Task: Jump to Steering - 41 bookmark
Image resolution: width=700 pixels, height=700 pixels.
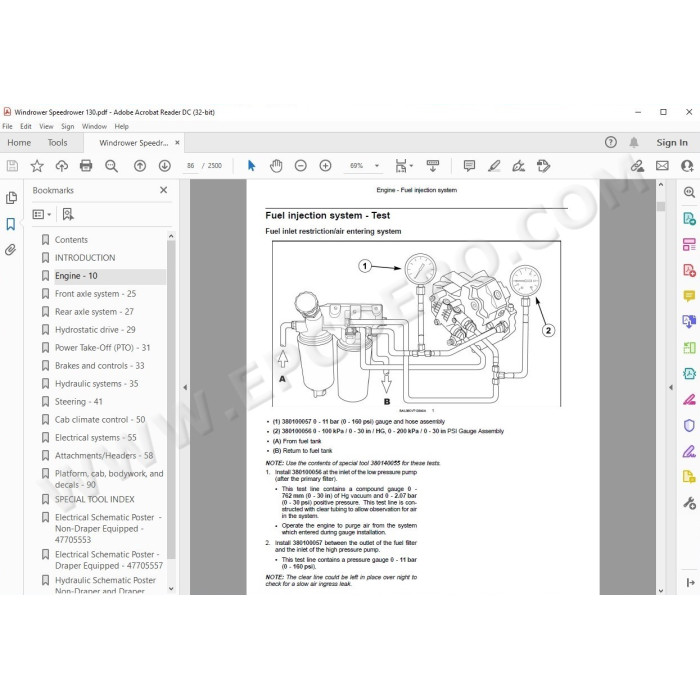Action: click(x=79, y=401)
